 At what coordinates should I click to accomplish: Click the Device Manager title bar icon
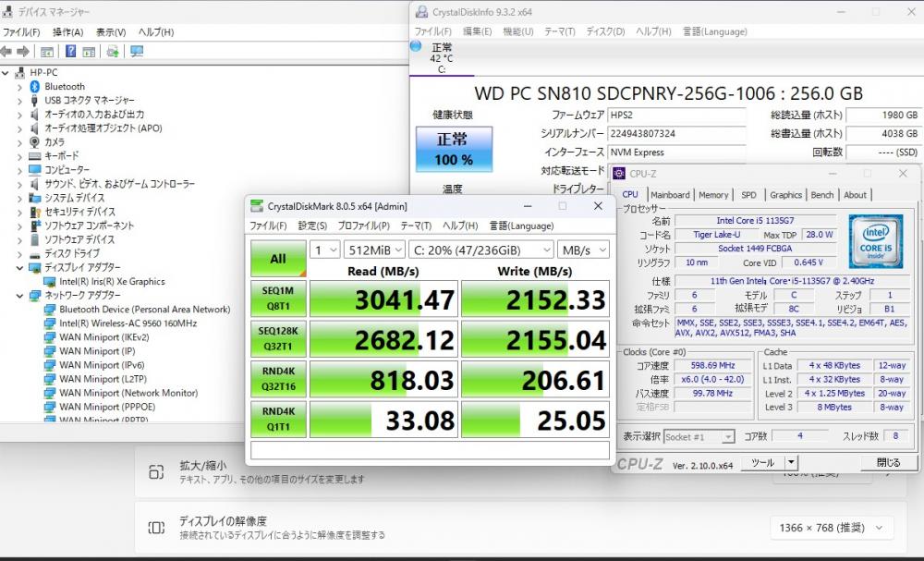[9, 11]
